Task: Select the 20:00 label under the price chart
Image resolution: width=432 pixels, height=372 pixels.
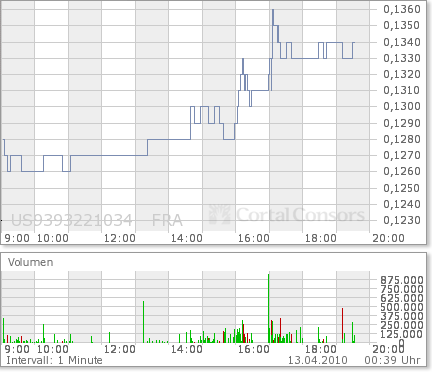Action: click(x=388, y=238)
